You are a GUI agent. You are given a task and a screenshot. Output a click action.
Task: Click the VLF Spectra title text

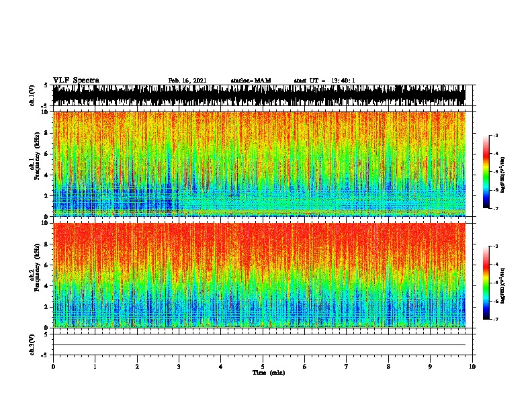point(76,81)
